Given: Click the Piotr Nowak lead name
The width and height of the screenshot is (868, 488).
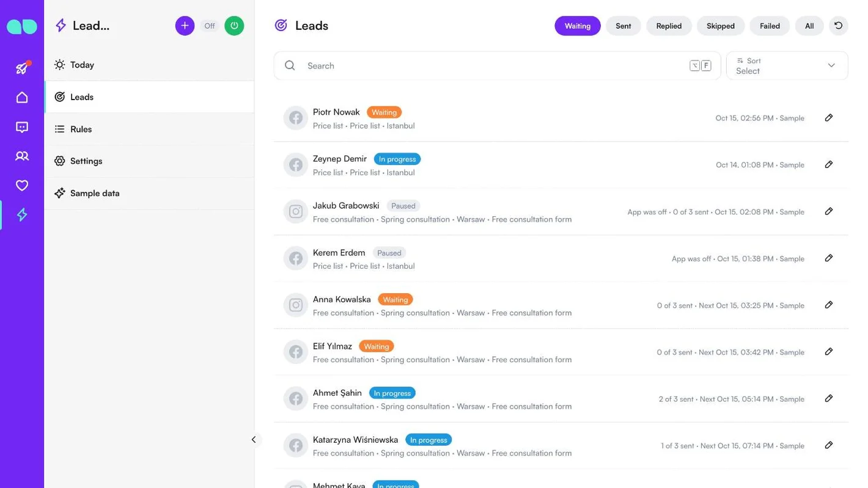Looking at the screenshot, I should 336,112.
